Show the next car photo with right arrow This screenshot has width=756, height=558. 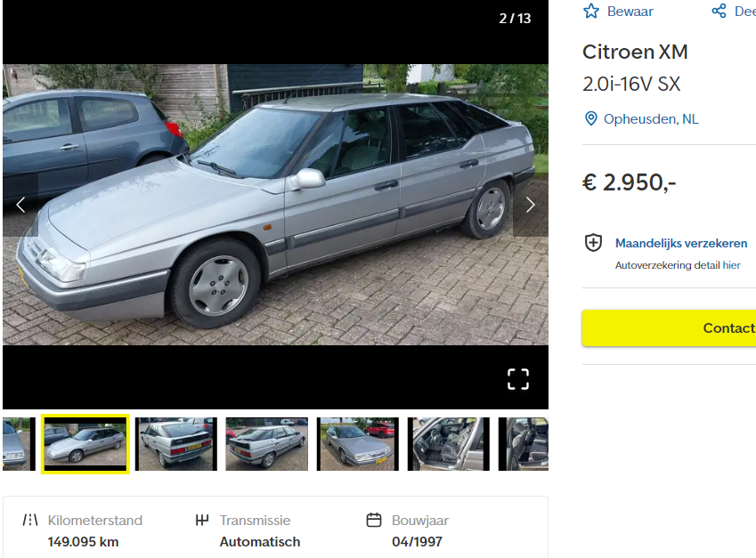(x=531, y=205)
